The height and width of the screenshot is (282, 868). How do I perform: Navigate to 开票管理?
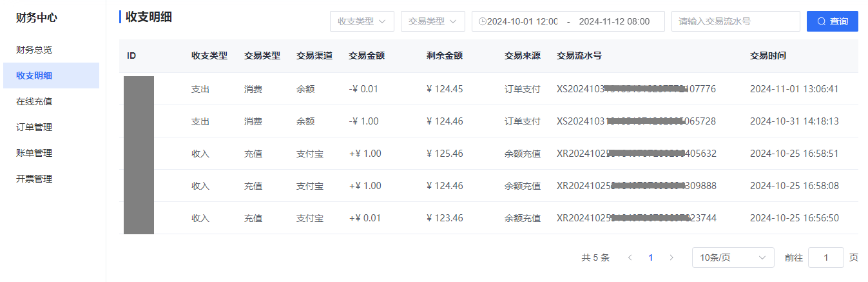pos(34,179)
